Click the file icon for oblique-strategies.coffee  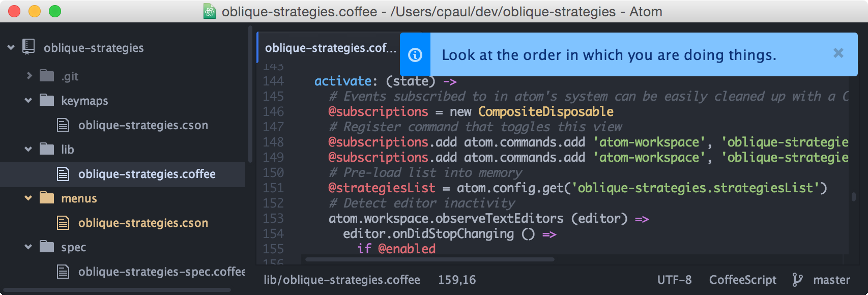coord(63,174)
